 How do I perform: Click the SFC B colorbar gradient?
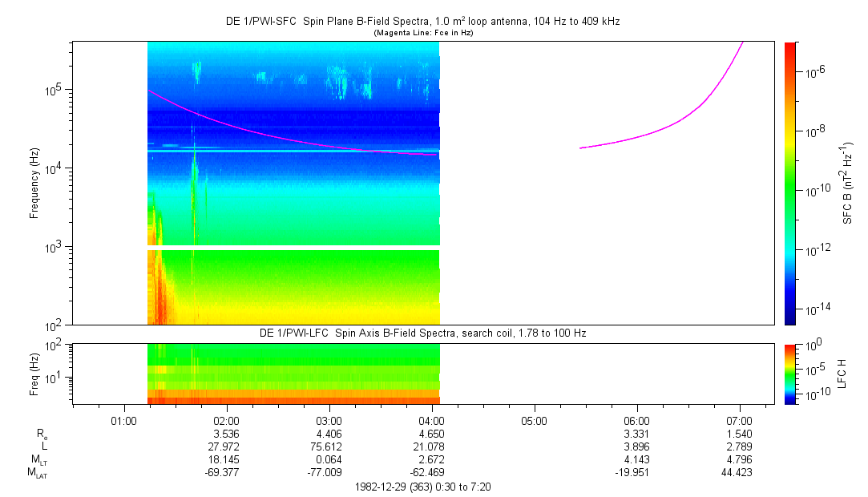(790, 183)
